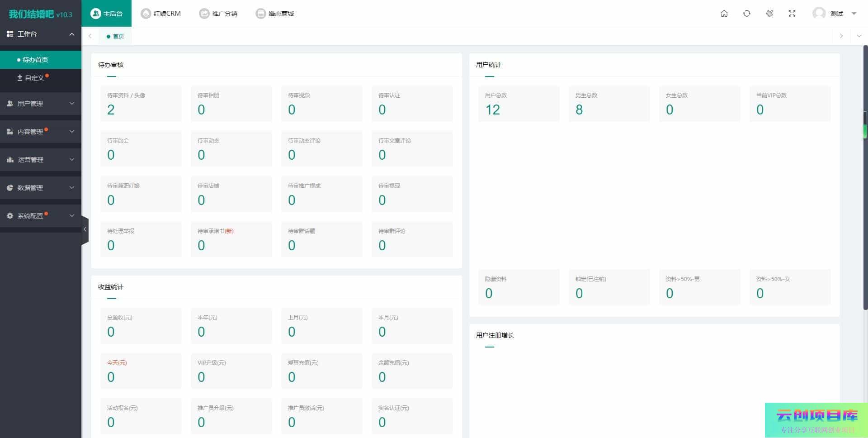Screen dimensions: 868x438
Task: Select 自定义 in sidebar
Action: 34,78
